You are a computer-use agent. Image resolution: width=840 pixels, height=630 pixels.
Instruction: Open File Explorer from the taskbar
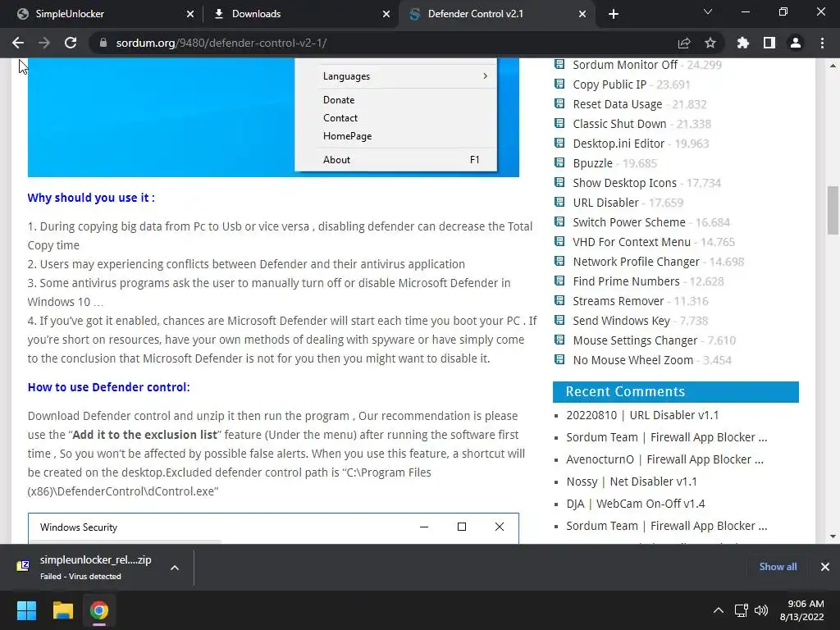(62, 610)
